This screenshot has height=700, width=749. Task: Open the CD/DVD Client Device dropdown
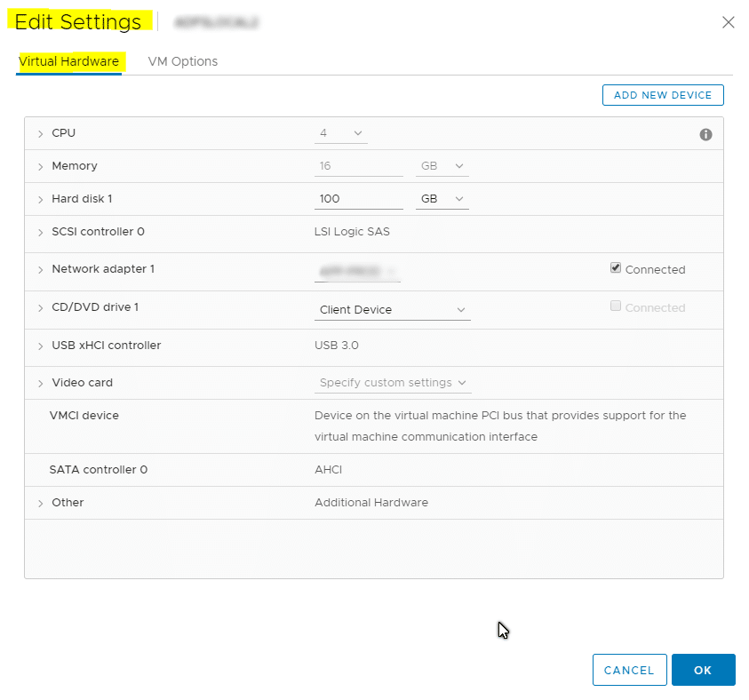point(393,310)
